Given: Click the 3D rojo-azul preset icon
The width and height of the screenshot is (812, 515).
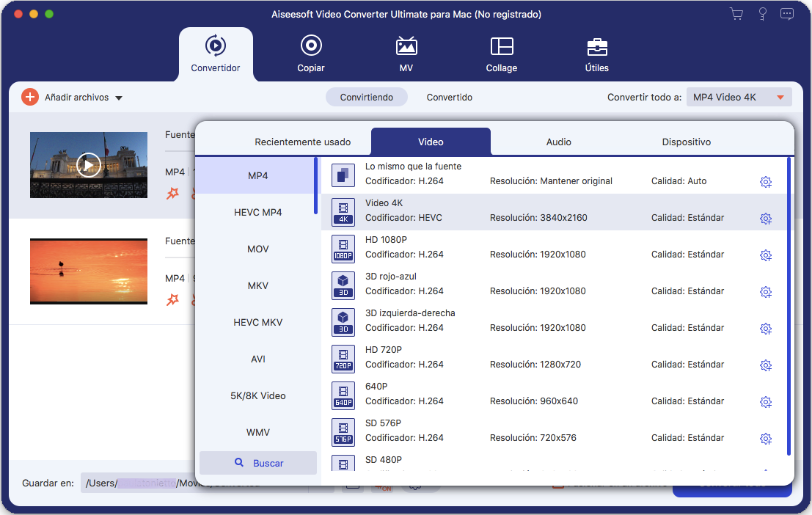Looking at the screenshot, I should (x=343, y=285).
